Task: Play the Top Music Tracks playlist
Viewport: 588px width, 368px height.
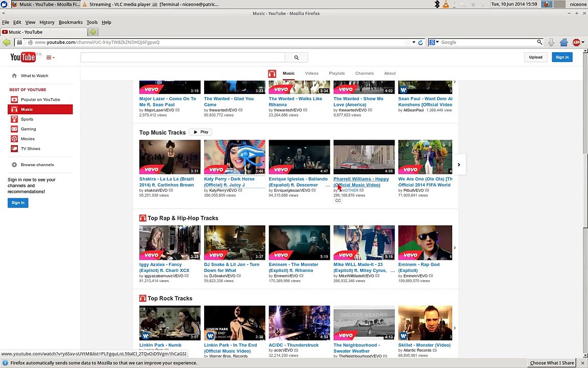Action: click(201, 132)
